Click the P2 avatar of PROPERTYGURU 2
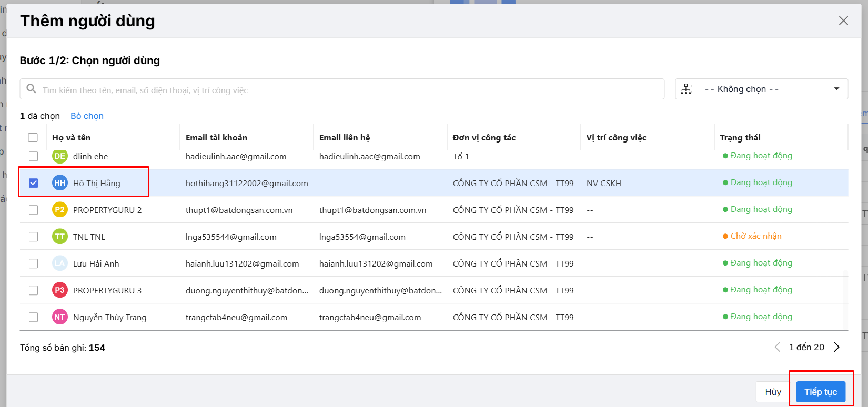Screen dimensions: 868x407 pos(60,210)
